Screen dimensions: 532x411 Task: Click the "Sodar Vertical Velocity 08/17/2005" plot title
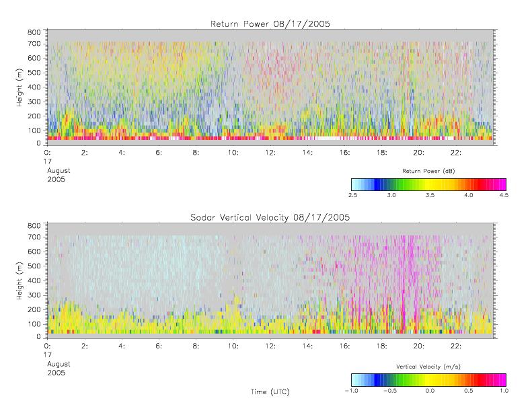270,217
